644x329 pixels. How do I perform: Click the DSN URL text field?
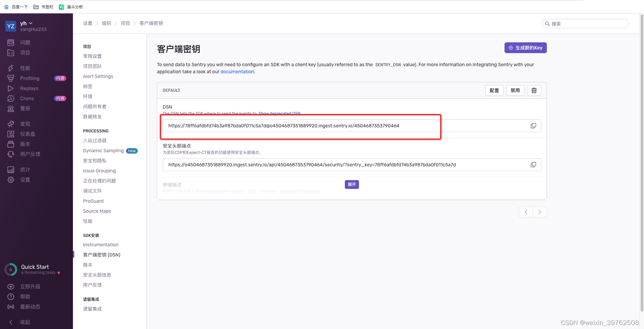(352, 126)
